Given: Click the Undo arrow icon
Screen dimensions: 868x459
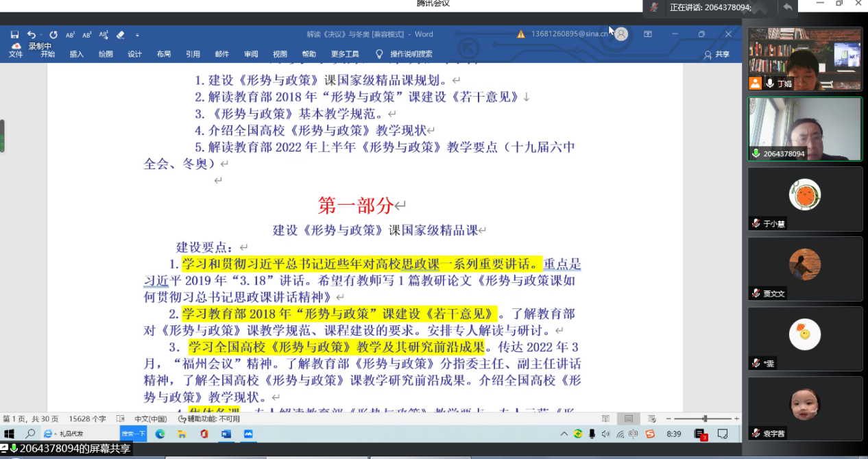Looking at the screenshot, I should pyautogui.click(x=31, y=34).
